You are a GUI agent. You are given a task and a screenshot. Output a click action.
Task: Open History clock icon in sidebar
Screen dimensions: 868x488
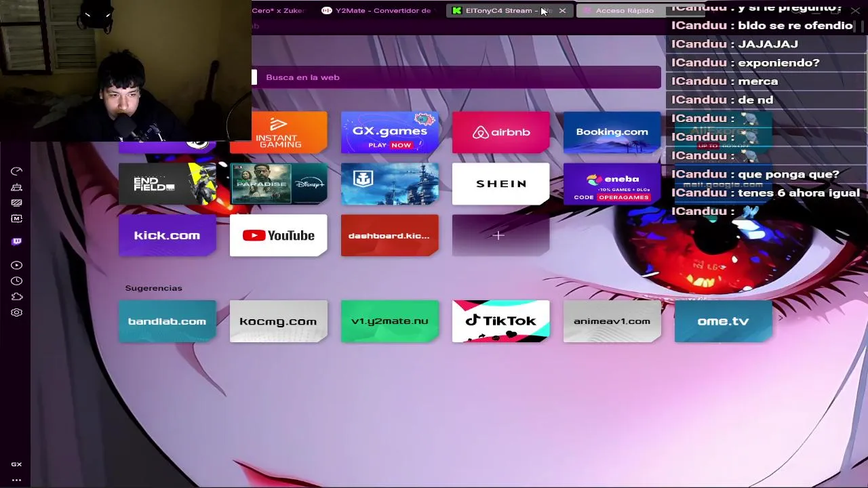coord(16,281)
